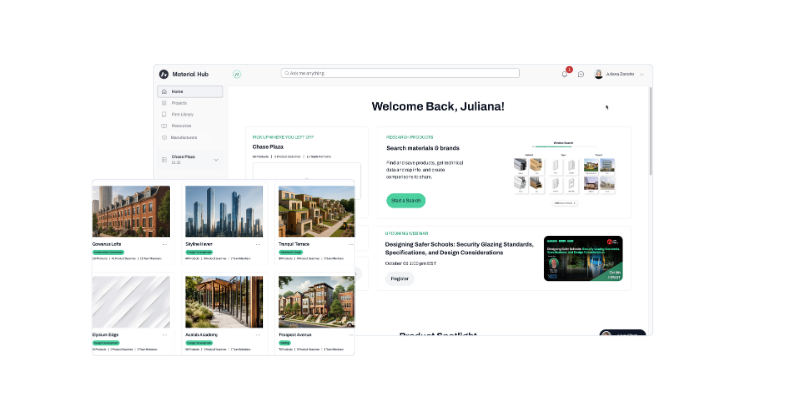Click the green assistant icon beside Material Hub
Image resolution: width=800 pixels, height=400 pixels.
tap(237, 74)
